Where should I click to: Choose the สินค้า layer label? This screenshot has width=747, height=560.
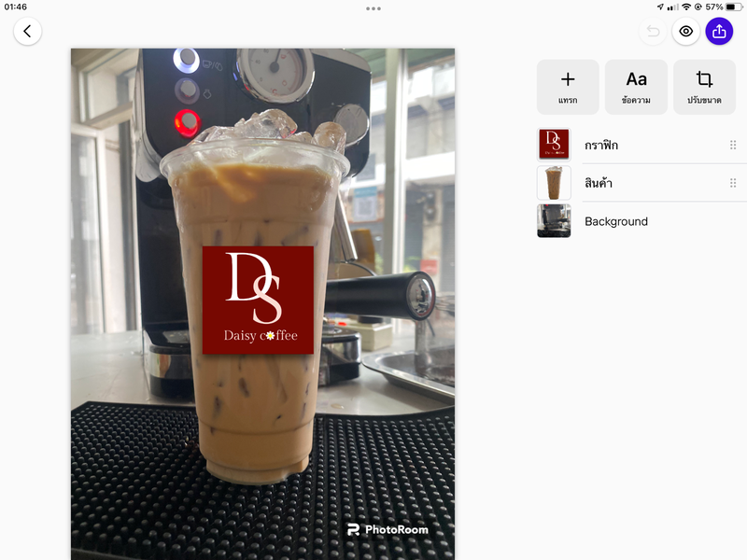point(599,184)
